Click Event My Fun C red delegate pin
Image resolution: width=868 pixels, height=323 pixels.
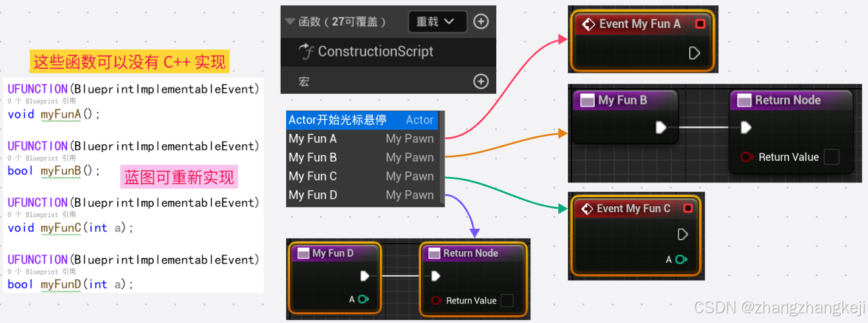[x=688, y=209]
